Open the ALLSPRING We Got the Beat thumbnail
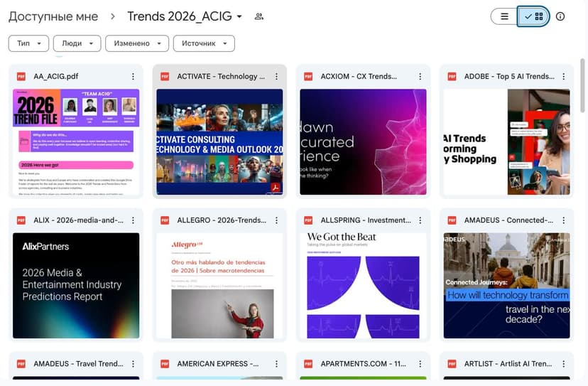The height and width of the screenshot is (386, 588). (363, 285)
